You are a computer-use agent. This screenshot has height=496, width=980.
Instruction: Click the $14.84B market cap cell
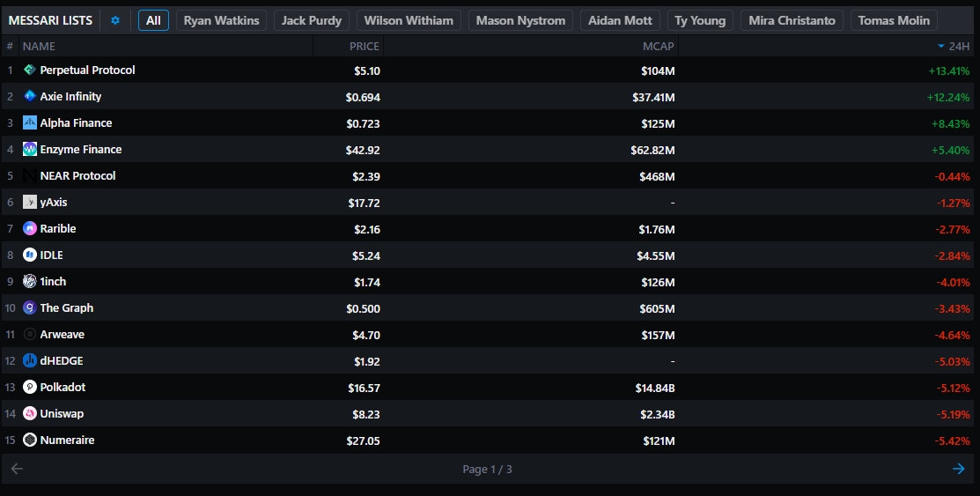[x=655, y=388]
